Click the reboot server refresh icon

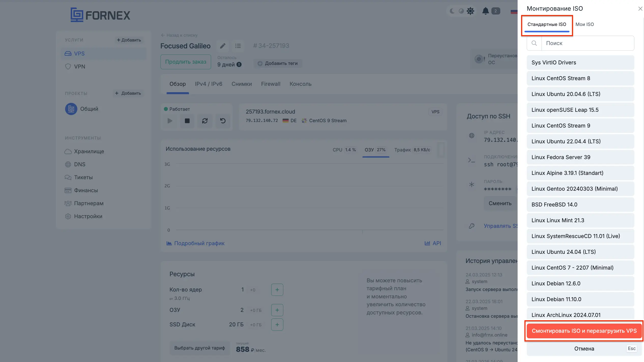(205, 121)
